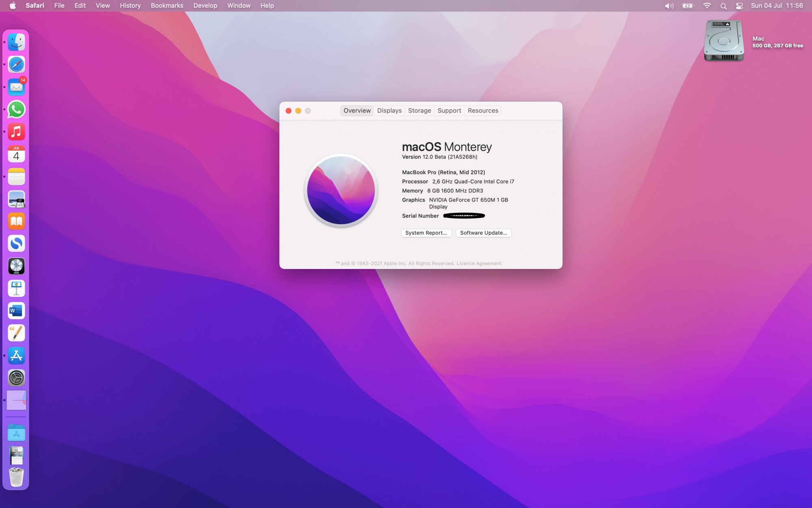
Task: Click the System Report... button
Action: pos(426,233)
